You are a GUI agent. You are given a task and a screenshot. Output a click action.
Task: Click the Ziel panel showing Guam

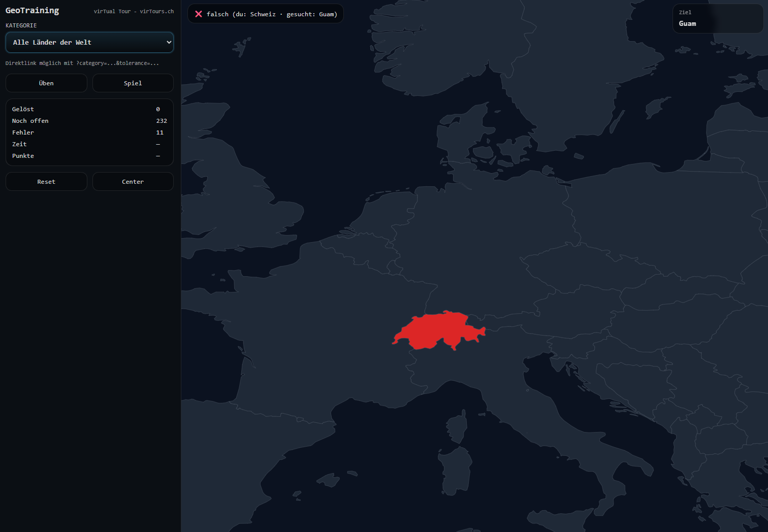(x=718, y=19)
